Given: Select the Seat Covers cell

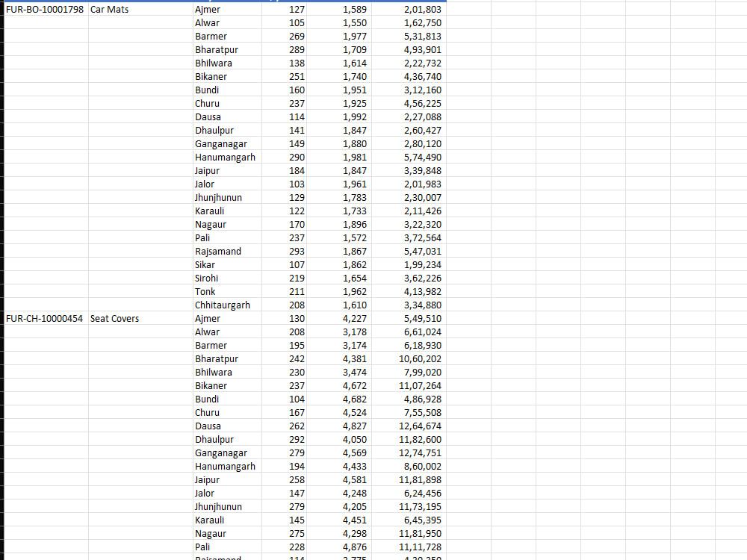Looking at the screenshot, I should coord(140,319).
